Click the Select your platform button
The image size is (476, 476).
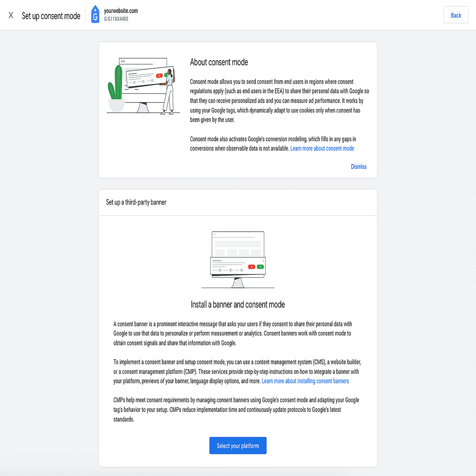click(x=238, y=445)
